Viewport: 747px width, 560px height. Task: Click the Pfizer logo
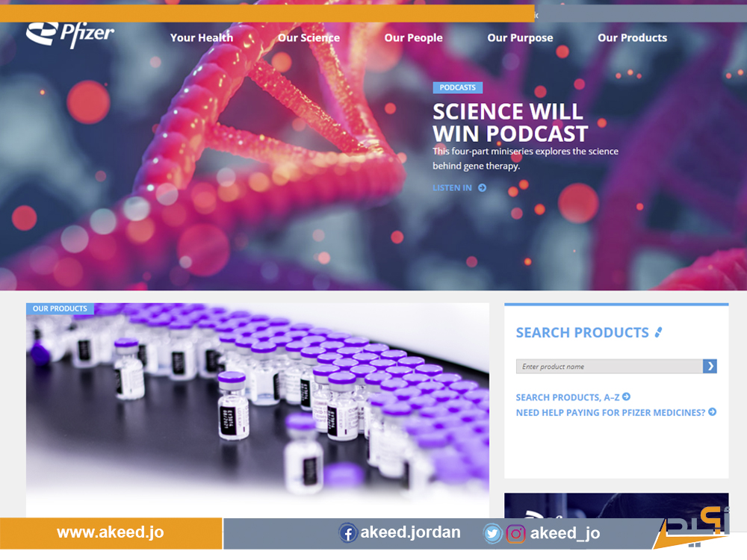(70, 34)
